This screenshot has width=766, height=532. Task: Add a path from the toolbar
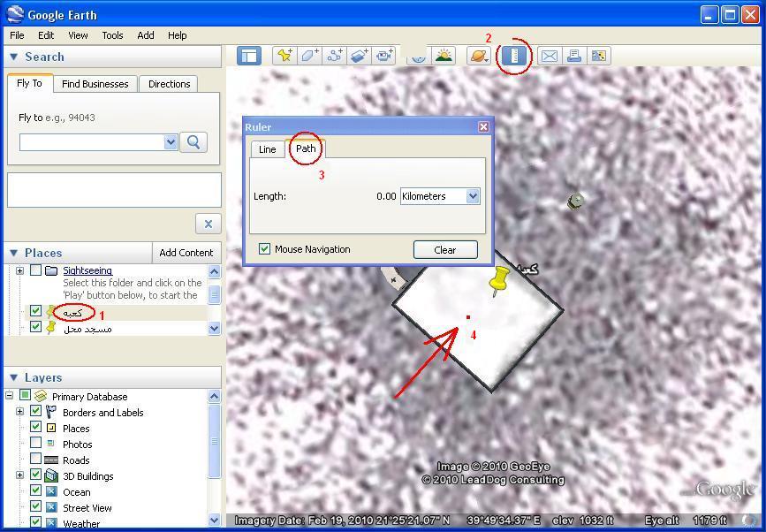coord(335,56)
